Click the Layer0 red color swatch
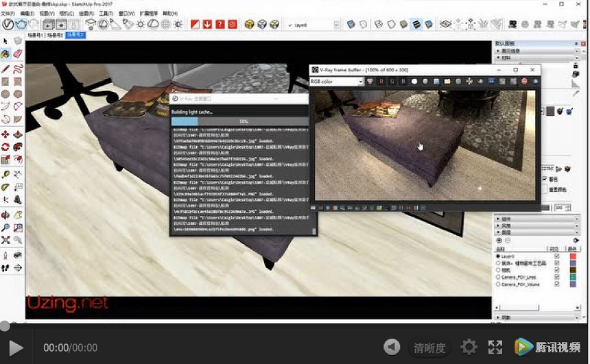Image resolution: width=590 pixels, height=364 pixels. coord(574,256)
